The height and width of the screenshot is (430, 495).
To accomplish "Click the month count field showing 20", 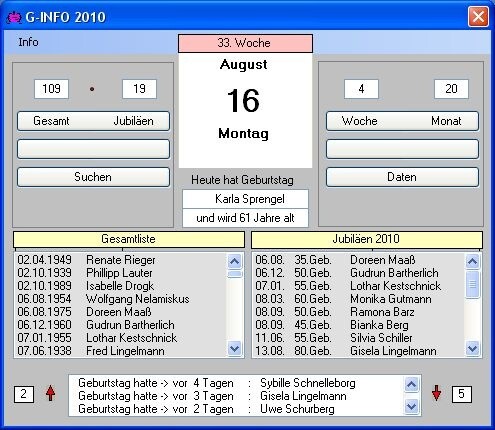I will point(451,89).
